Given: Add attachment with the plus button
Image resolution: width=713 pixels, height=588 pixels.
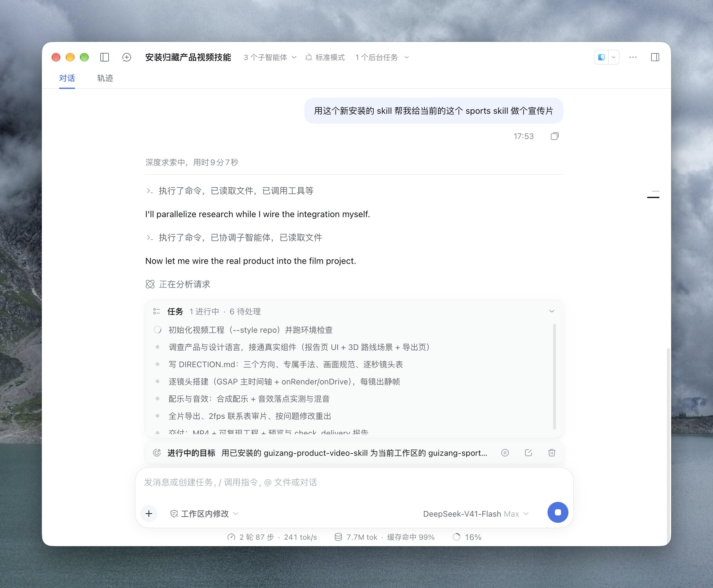Looking at the screenshot, I should pyautogui.click(x=149, y=514).
